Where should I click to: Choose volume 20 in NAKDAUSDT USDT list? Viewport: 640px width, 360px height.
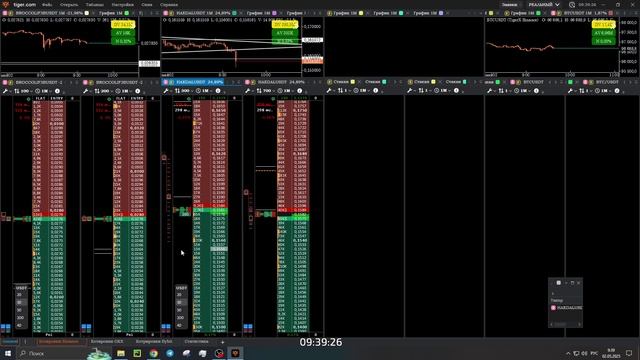(180, 295)
